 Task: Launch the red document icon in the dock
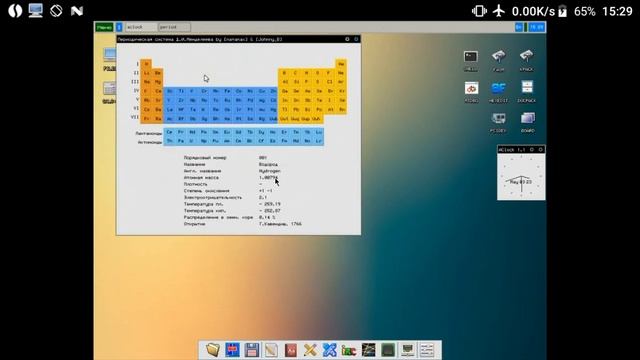291,350
